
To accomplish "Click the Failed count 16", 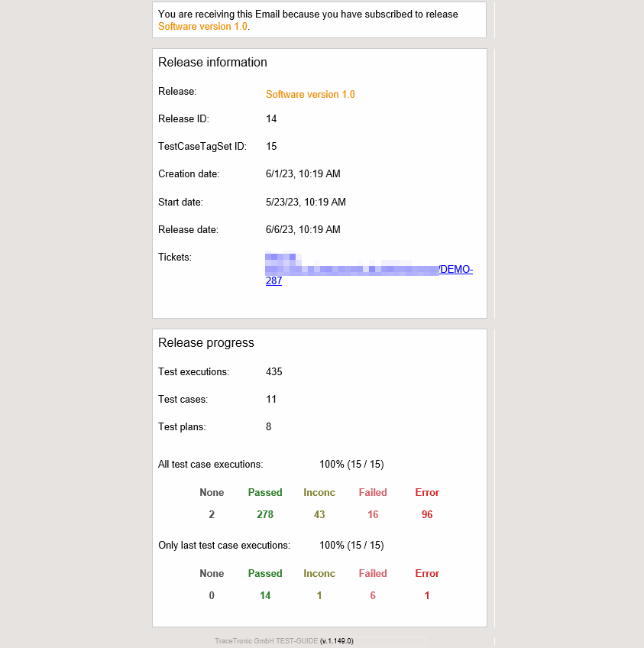I will [373, 515].
